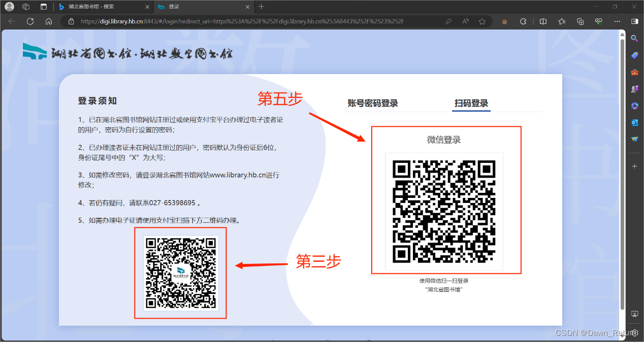The height and width of the screenshot is (342, 644).
Task: Open the Workspaces icon
Action: 26,7
